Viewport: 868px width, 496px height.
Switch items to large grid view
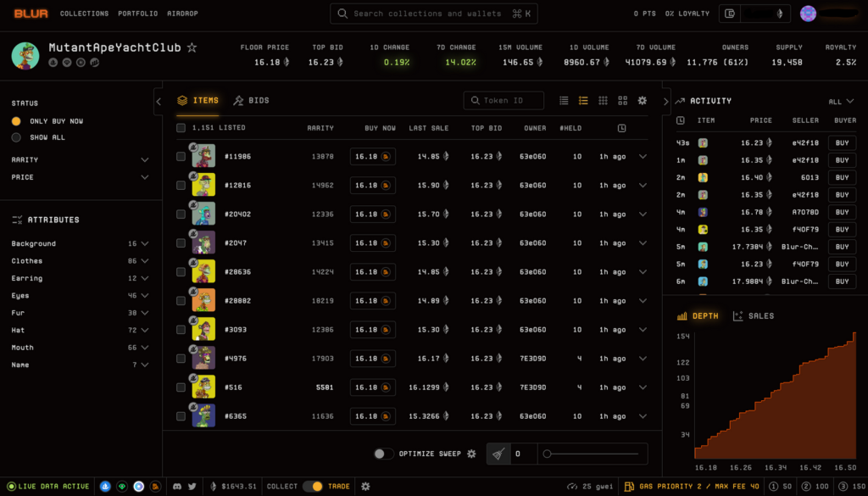[623, 100]
